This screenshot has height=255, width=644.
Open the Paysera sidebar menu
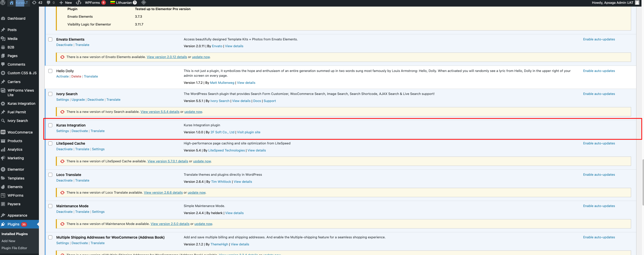[x=14, y=204]
